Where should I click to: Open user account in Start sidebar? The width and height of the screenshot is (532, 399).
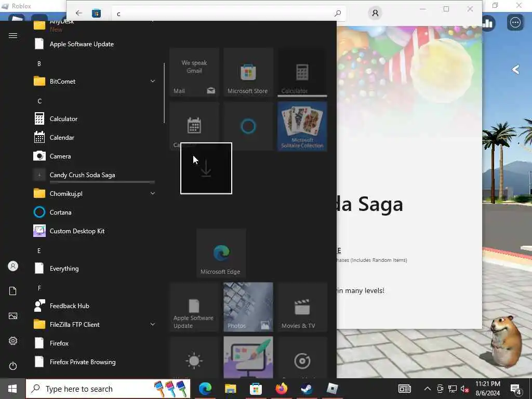point(13,266)
